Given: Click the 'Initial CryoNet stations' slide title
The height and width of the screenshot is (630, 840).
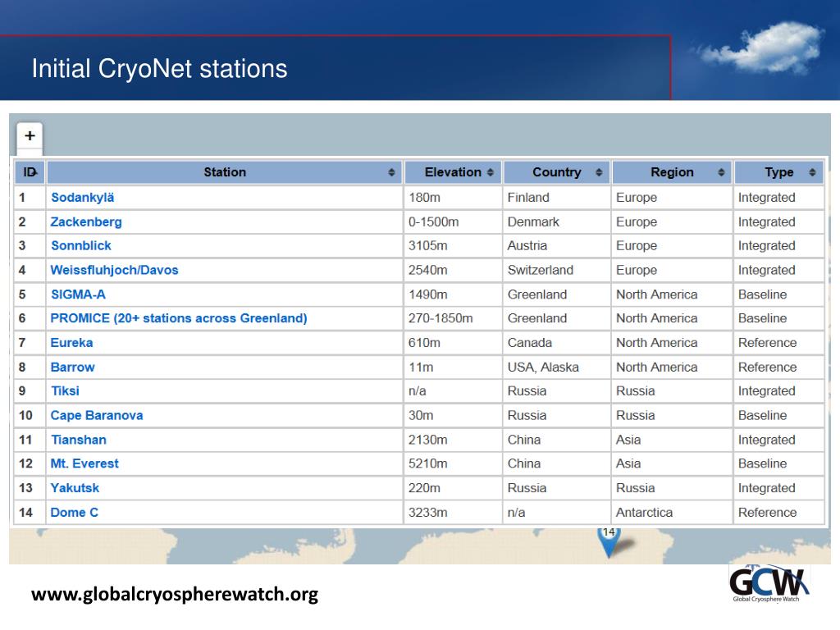Looking at the screenshot, I should click(x=159, y=69).
